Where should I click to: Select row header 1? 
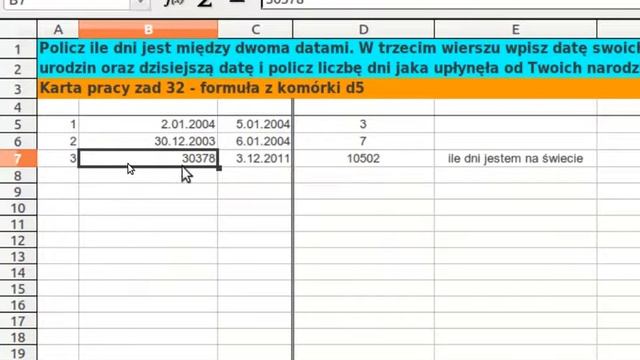pyautogui.click(x=18, y=49)
